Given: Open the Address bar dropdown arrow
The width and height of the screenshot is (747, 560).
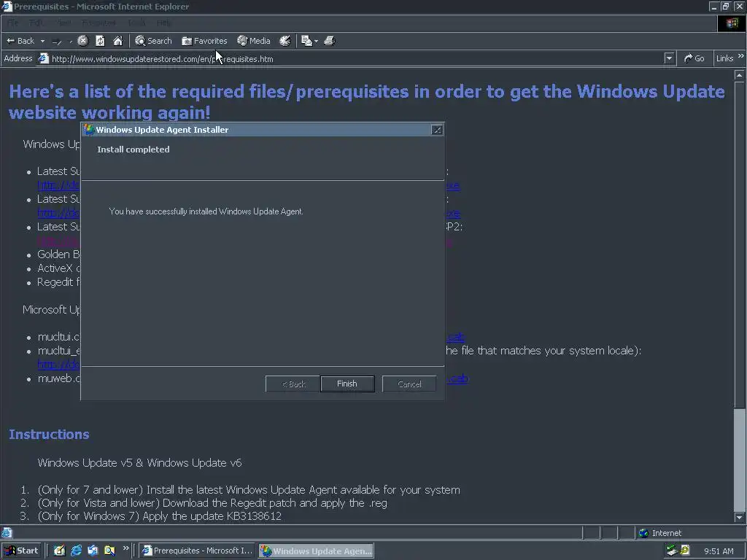Looking at the screenshot, I should [x=669, y=58].
